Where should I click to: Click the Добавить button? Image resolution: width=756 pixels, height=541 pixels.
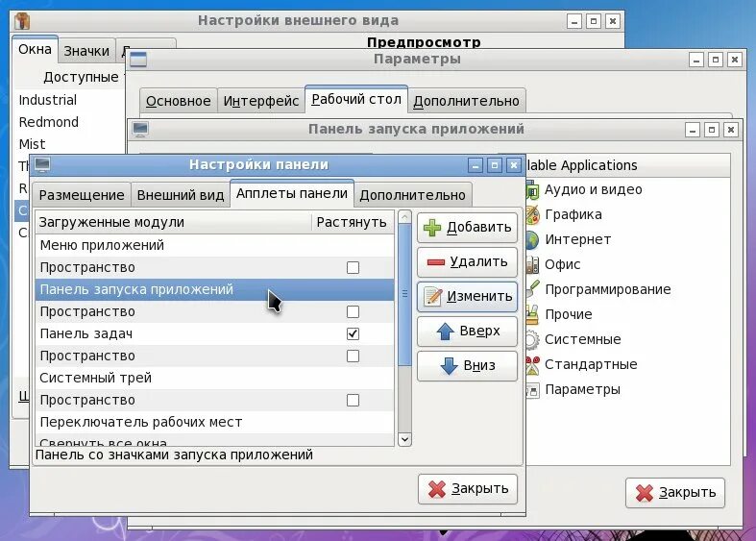coord(467,228)
